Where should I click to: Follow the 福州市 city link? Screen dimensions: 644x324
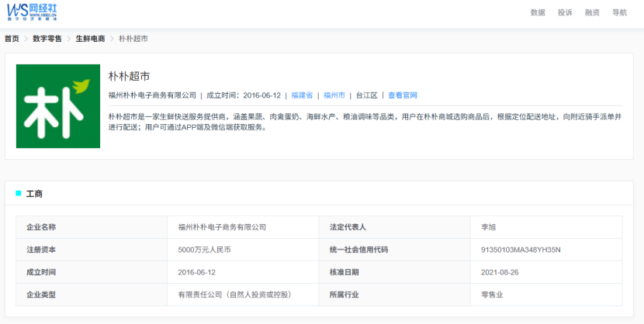point(334,95)
